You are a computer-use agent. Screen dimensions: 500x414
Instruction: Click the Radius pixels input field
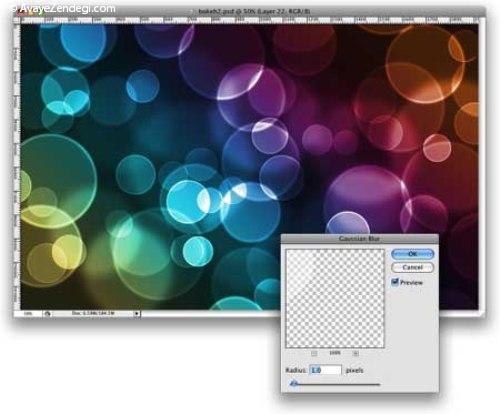[325, 370]
